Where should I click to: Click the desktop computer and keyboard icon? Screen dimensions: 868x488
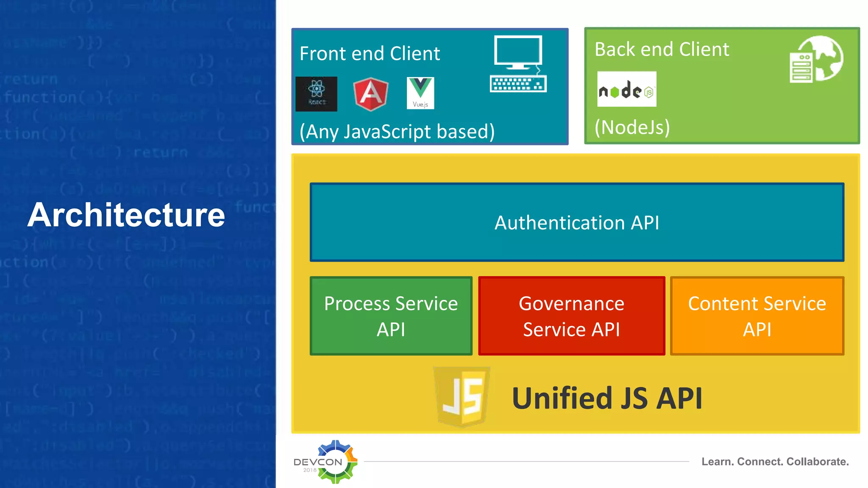pyautogui.click(x=518, y=64)
